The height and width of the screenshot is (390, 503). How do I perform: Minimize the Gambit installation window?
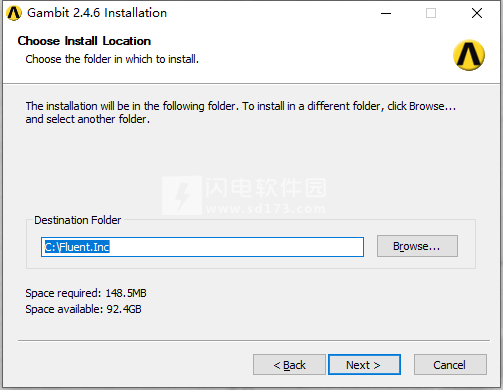tap(386, 13)
